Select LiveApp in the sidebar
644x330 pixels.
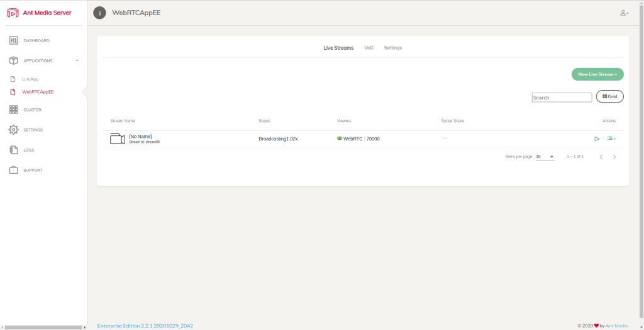point(30,79)
